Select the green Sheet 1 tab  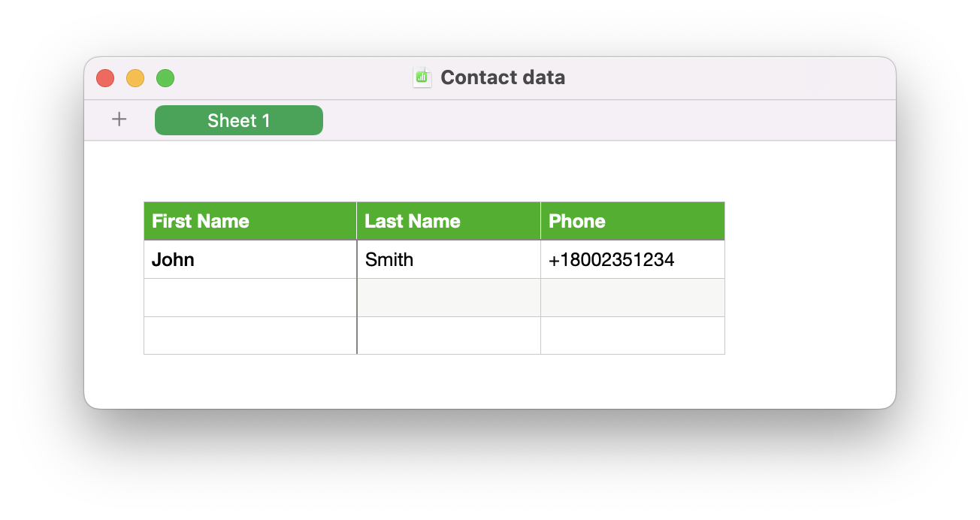[238, 119]
